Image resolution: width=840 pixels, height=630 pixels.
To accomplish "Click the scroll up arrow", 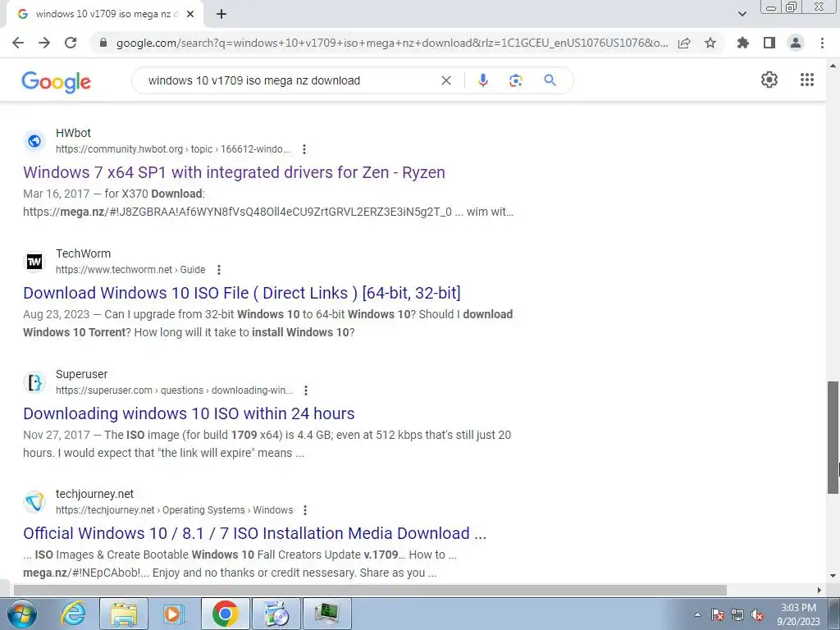I will (x=833, y=66).
